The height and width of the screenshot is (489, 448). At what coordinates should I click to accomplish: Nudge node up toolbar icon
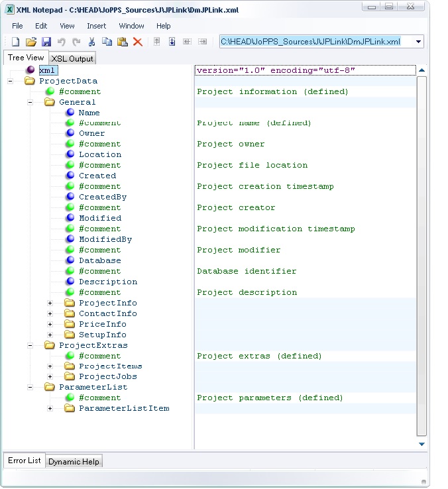[156, 42]
